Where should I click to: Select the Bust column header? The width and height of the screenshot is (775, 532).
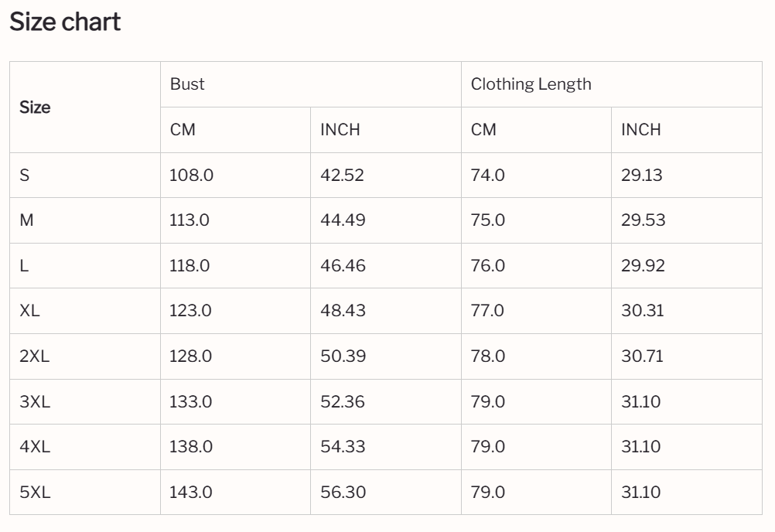[x=187, y=84]
